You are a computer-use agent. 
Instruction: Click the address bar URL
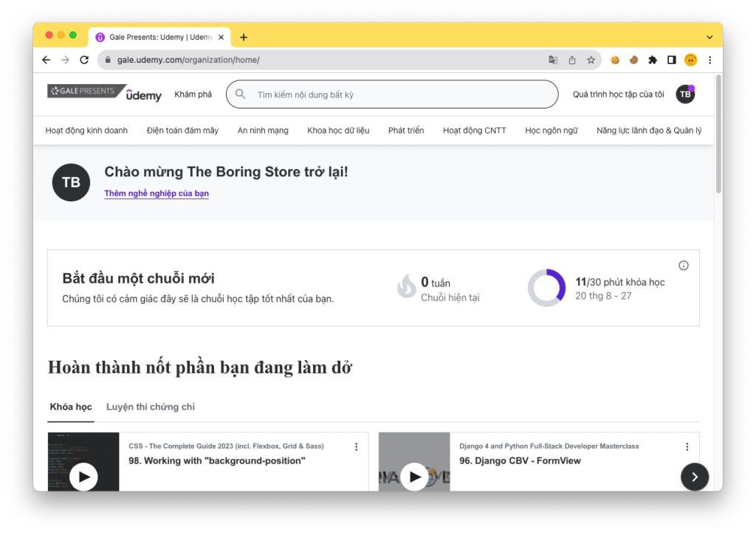tap(188, 60)
